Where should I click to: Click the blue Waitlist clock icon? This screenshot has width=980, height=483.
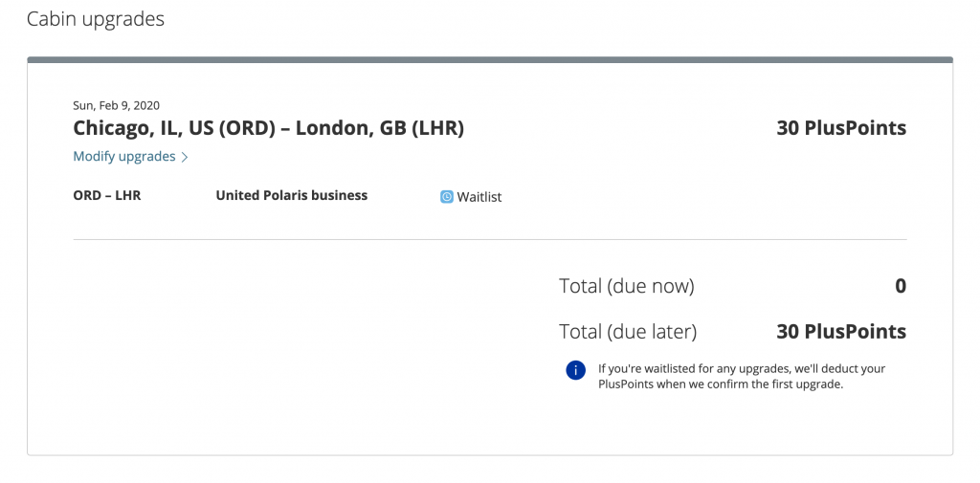[x=446, y=197]
